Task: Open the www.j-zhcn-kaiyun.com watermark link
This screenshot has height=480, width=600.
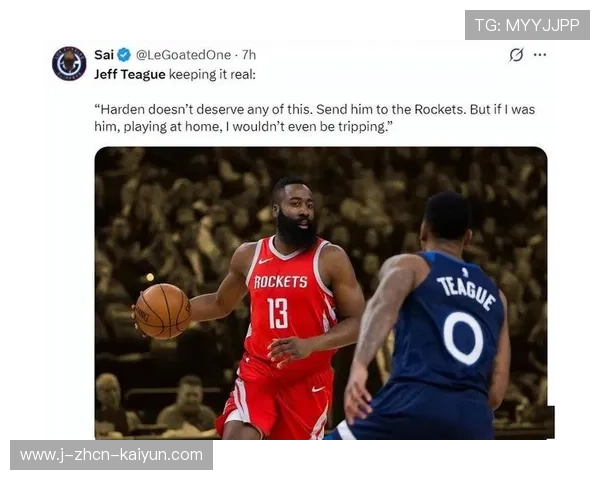Action: pyautogui.click(x=111, y=455)
